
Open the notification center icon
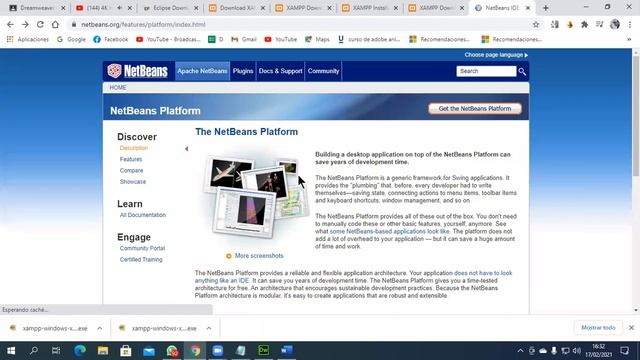click(x=624, y=351)
